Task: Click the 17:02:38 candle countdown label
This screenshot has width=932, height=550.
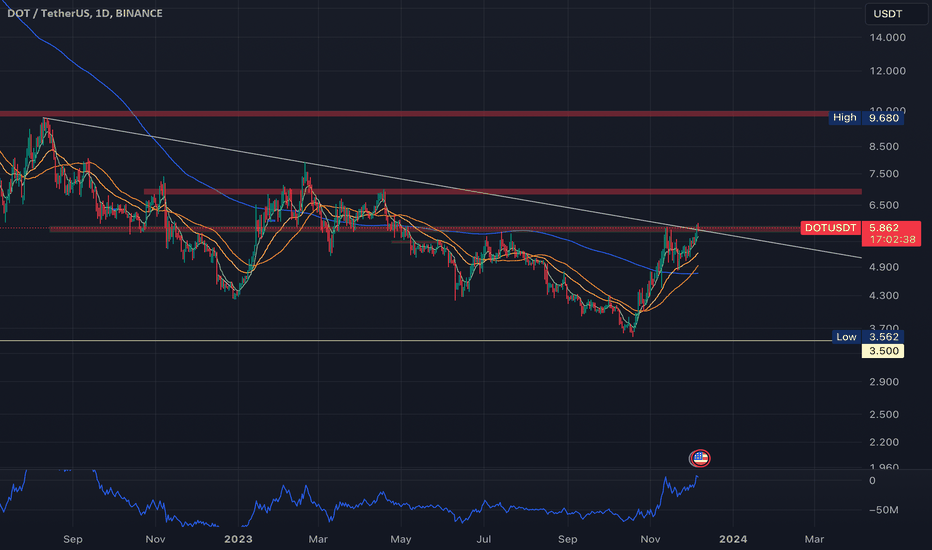Action: (x=892, y=240)
